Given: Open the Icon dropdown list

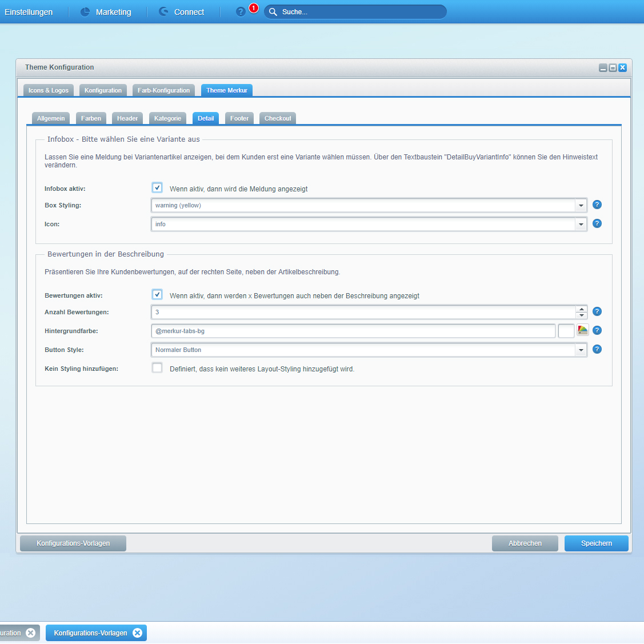Looking at the screenshot, I should [x=581, y=224].
